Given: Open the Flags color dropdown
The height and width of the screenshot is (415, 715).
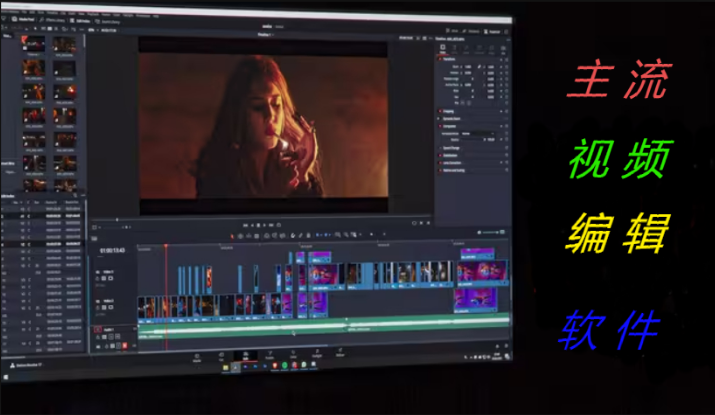Looking at the screenshot, I should click(319, 235).
